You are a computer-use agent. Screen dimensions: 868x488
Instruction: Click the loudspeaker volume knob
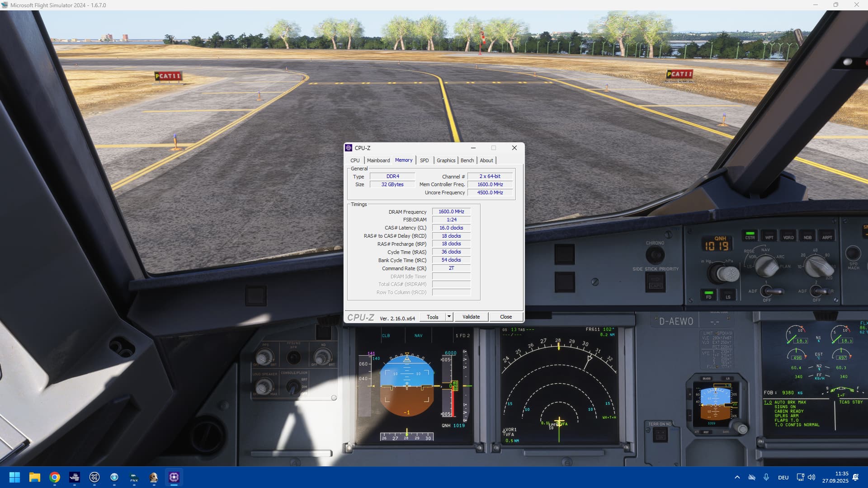(x=264, y=387)
